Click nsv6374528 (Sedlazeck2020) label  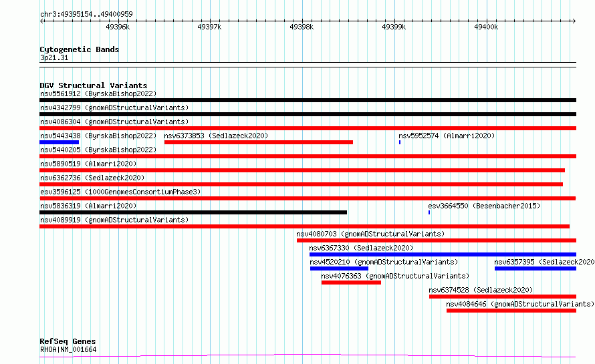[x=481, y=290]
